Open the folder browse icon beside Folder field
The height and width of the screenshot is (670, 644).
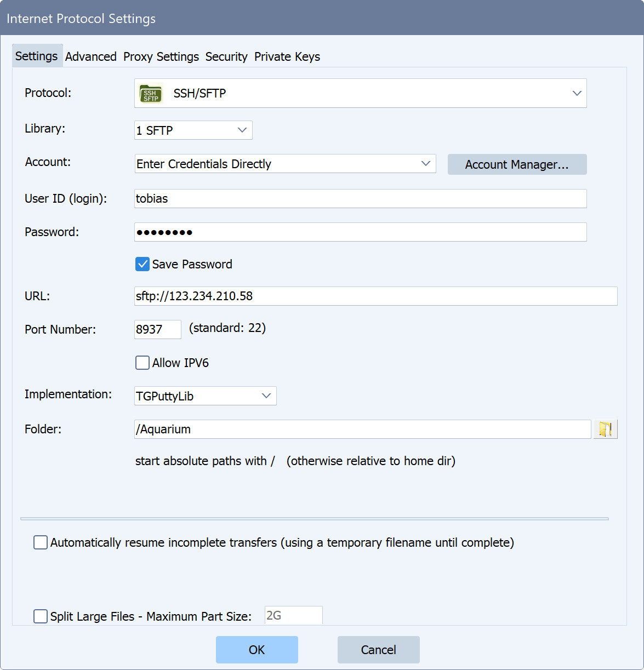[605, 429]
